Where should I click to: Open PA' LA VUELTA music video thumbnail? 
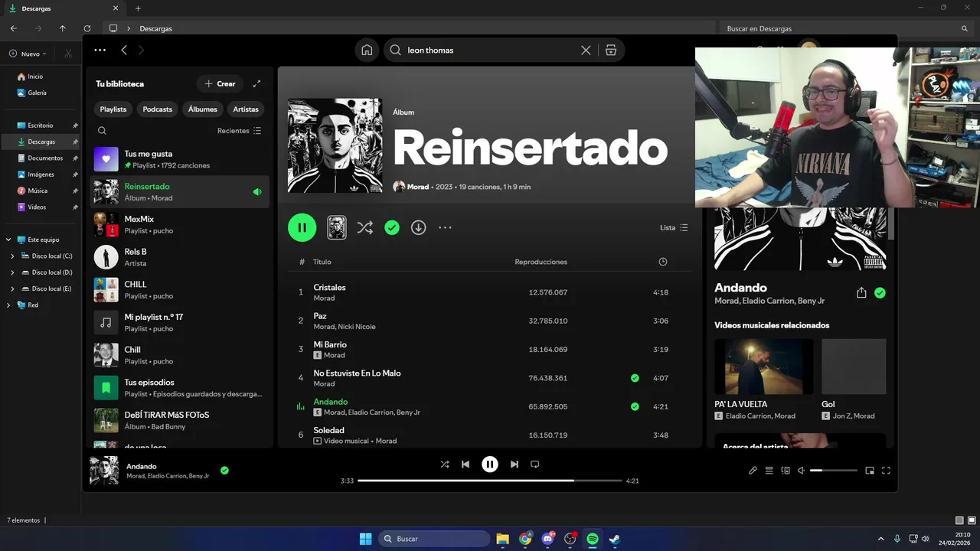(x=764, y=367)
